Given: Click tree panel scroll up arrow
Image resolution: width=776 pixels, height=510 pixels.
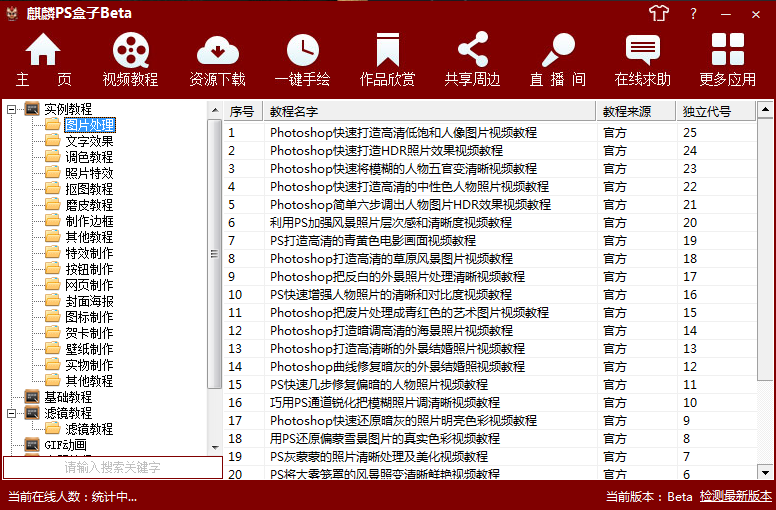Looking at the screenshot, I should tap(215, 110).
